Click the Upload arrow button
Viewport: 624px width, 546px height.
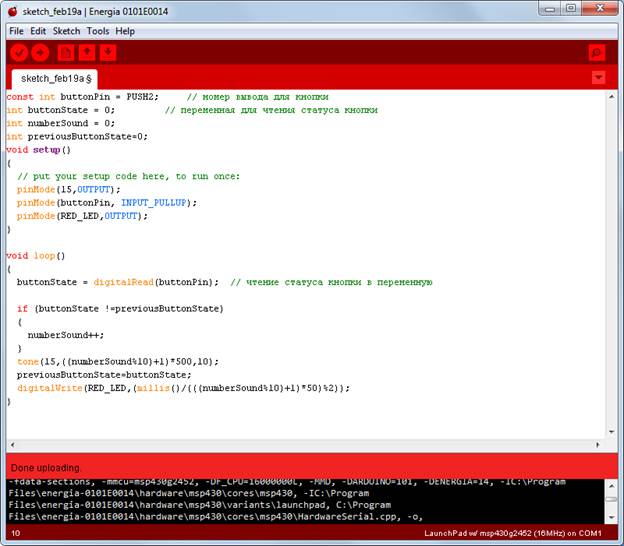click(40, 53)
